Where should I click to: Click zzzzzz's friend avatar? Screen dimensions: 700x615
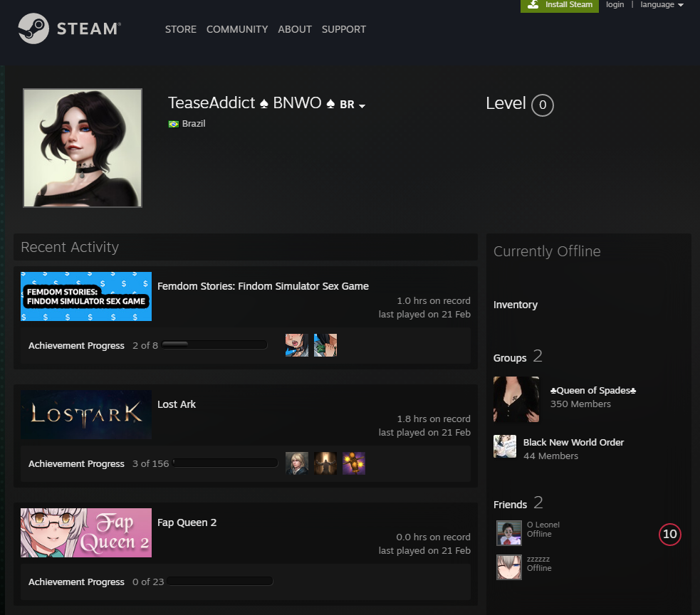pos(509,567)
